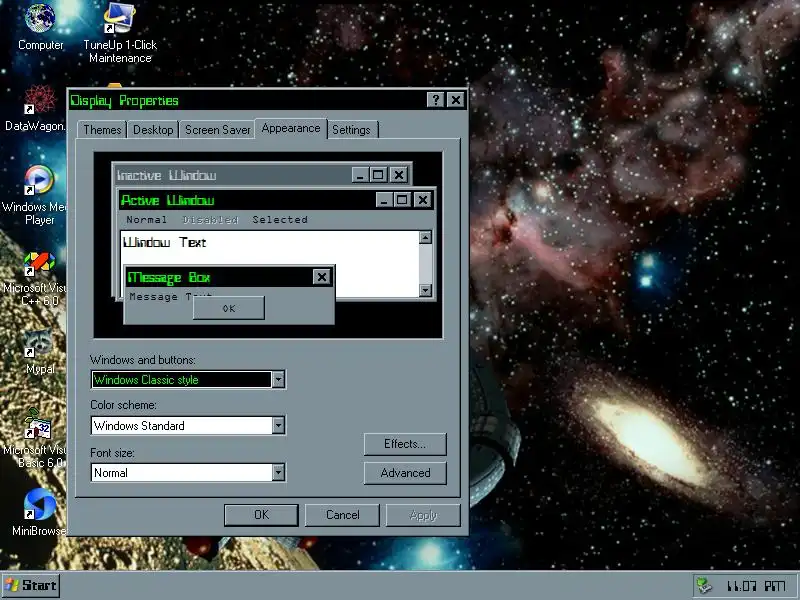This screenshot has width=800, height=600.
Task: Click Inactive Window preview maximize icon
Action: [378, 175]
